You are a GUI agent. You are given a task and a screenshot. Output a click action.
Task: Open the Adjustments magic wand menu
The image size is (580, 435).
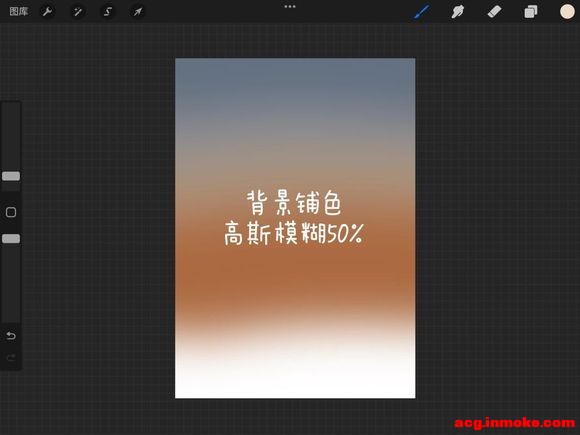(x=78, y=12)
